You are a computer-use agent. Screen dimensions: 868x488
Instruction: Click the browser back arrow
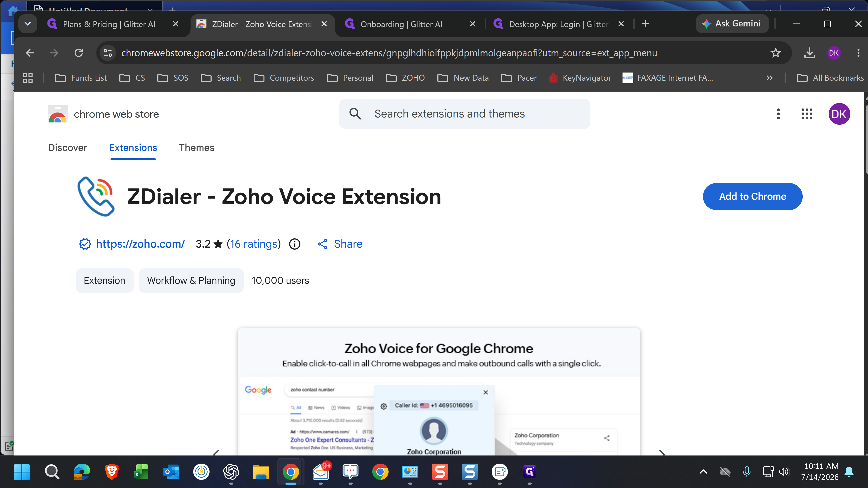click(x=30, y=53)
